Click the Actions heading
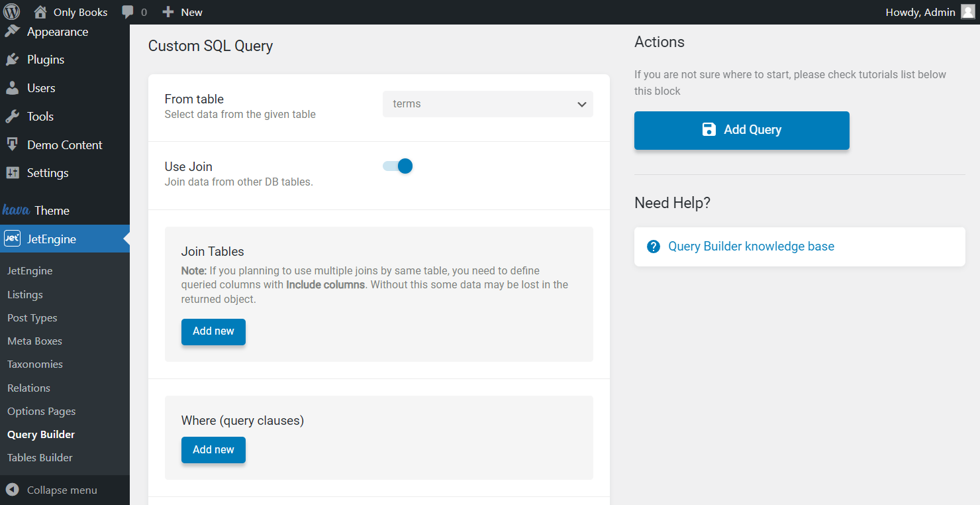This screenshot has width=980, height=505. [x=660, y=42]
